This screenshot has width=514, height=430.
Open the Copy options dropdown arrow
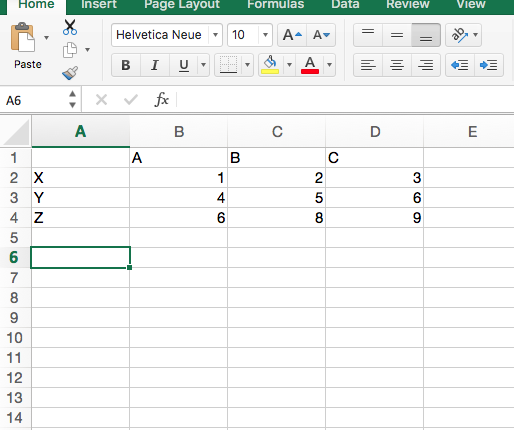[x=87, y=50]
